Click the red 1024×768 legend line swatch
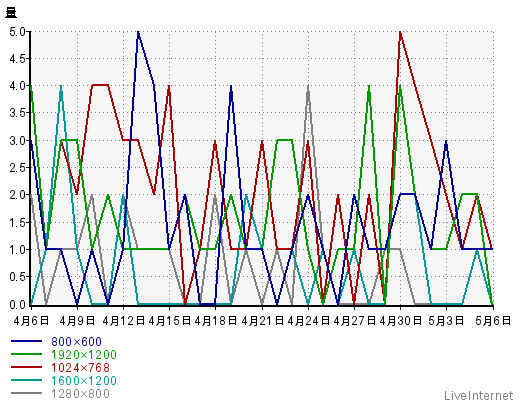Screen dimensions: 520x405 coord(27,367)
